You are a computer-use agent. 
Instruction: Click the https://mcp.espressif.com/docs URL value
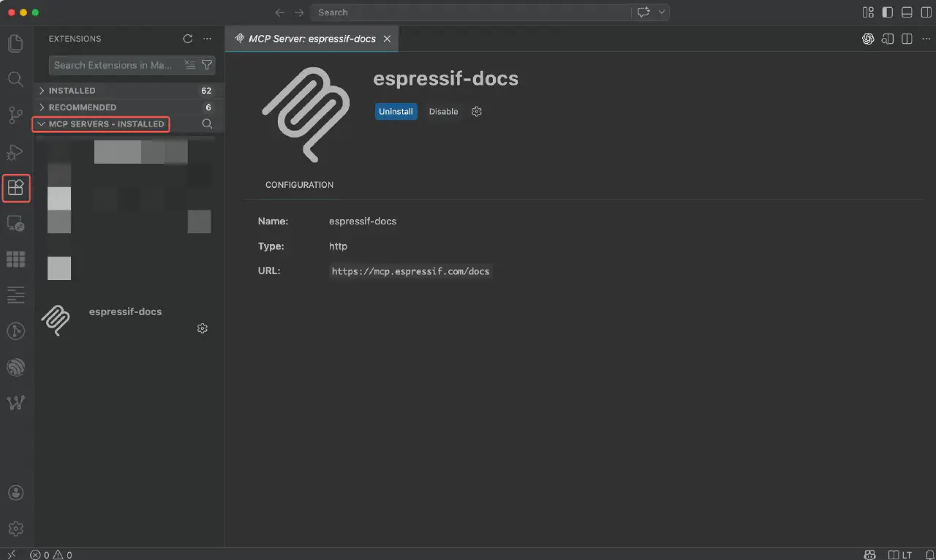click(x=410, y=271)
